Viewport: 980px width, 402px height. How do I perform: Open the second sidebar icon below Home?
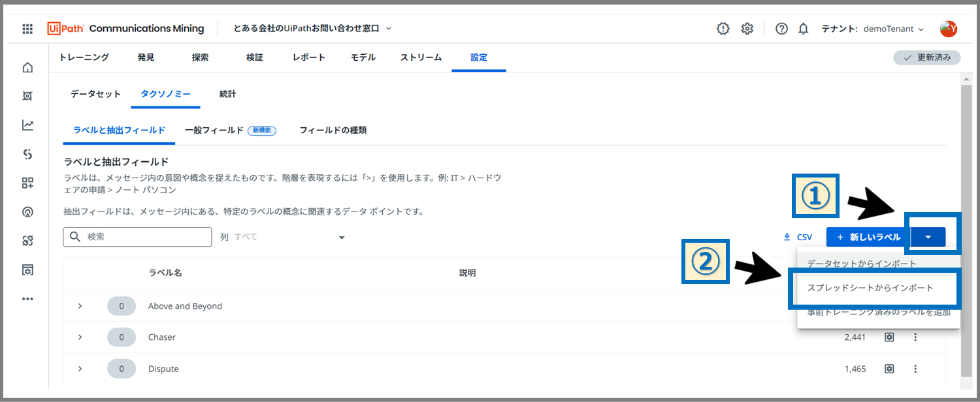click(27, 96)
